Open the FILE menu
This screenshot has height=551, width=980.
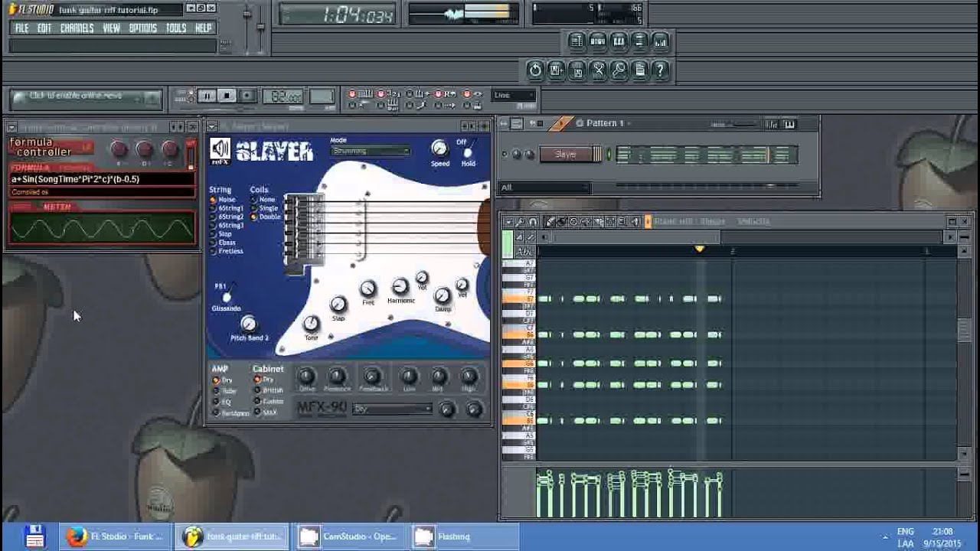[x=21, y=28]
